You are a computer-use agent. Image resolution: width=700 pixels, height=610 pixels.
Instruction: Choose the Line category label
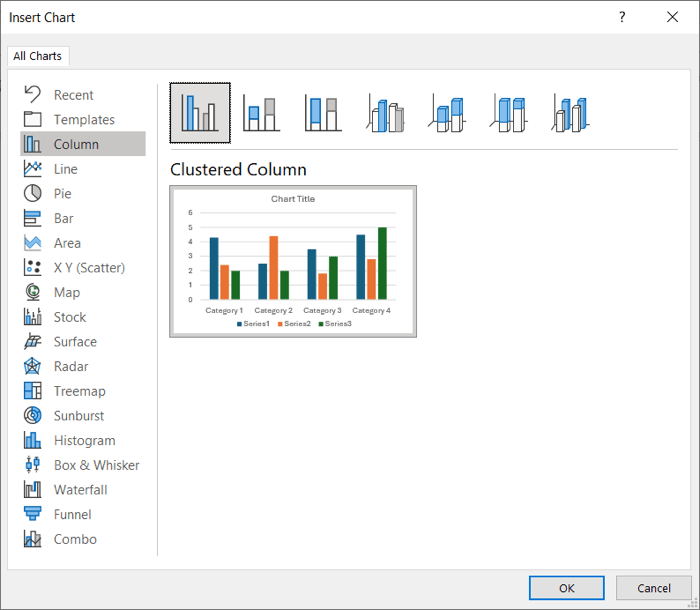65,169
